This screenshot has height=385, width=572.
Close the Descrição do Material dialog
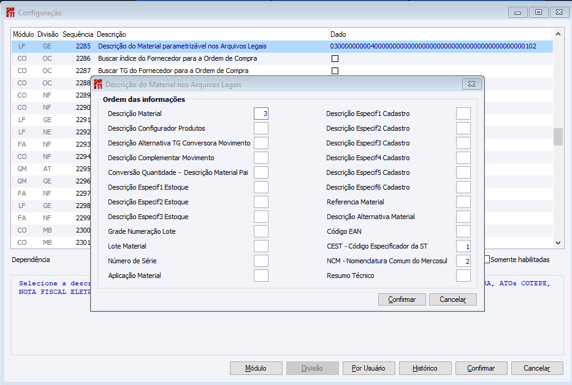[x=471, y=84]
